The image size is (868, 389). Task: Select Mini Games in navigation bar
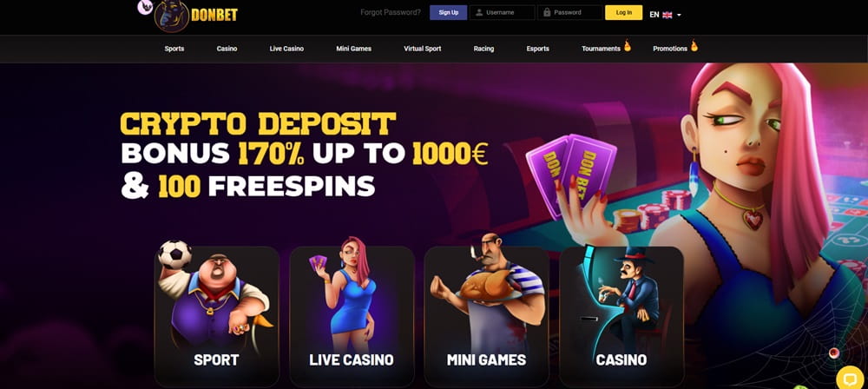[x=354, y=49]
